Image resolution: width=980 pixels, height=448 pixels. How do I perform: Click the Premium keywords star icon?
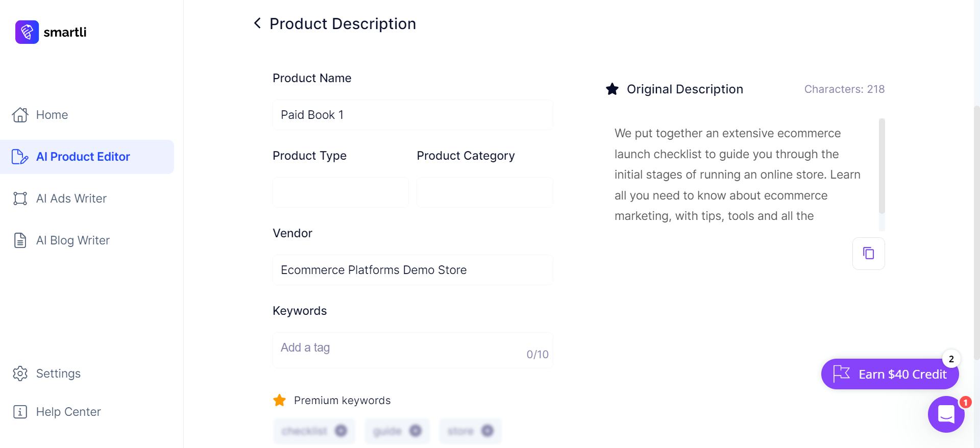(279, 400)
